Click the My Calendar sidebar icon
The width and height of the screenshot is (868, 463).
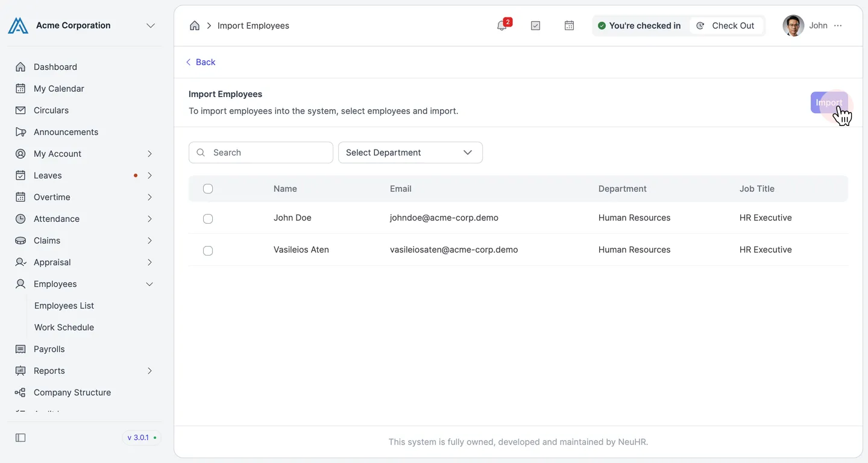point(20,89)
